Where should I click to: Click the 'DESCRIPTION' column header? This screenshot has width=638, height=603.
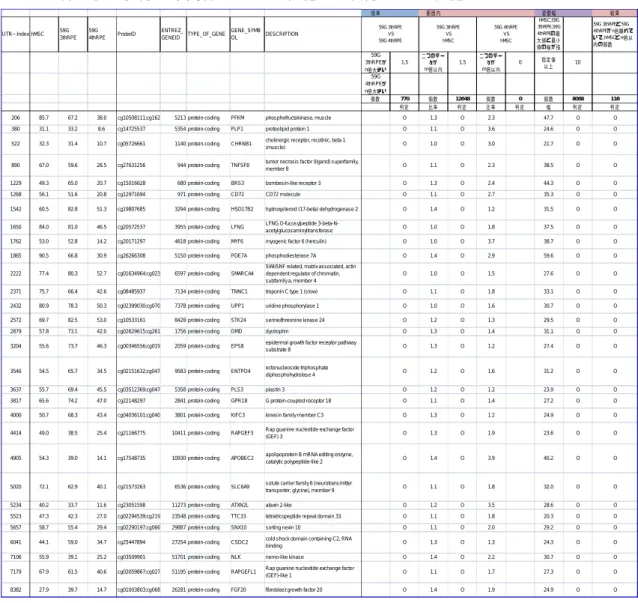pyautogui.click(x=312, y=34)
